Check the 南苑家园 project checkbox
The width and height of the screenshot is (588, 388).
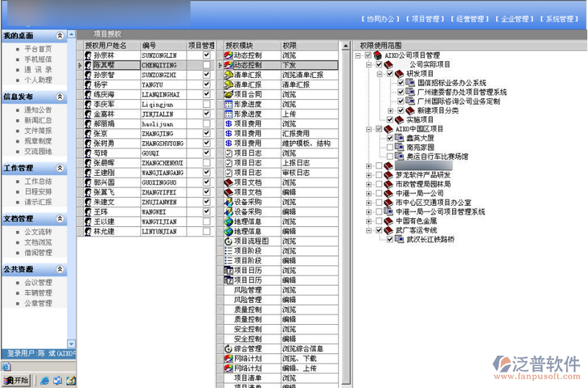pyautogui.click(x=390, y=148)
